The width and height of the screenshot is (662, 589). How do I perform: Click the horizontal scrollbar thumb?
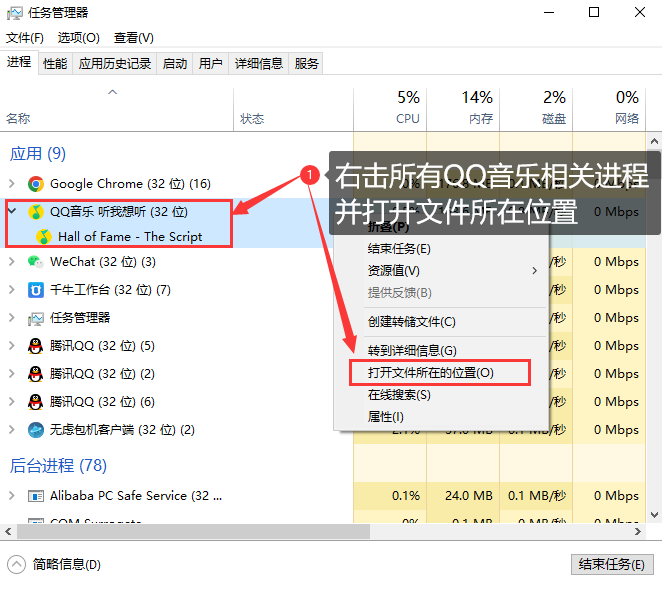tap(193, 531)
